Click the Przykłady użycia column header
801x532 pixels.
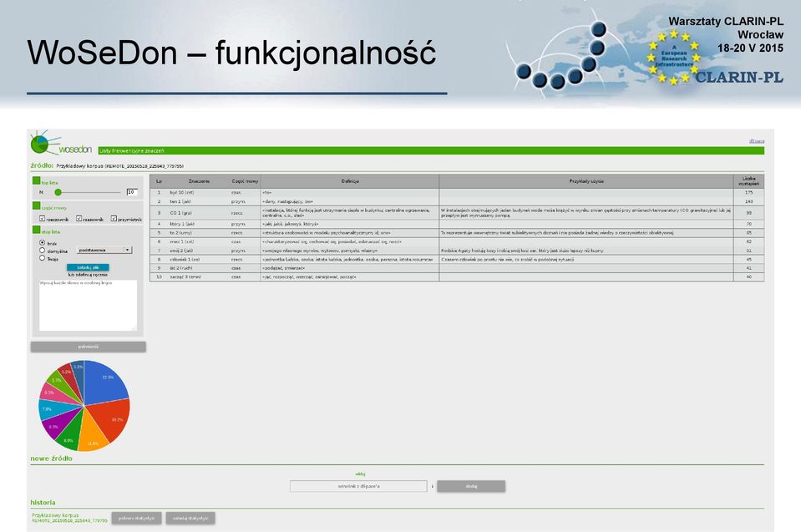[586, 181]
